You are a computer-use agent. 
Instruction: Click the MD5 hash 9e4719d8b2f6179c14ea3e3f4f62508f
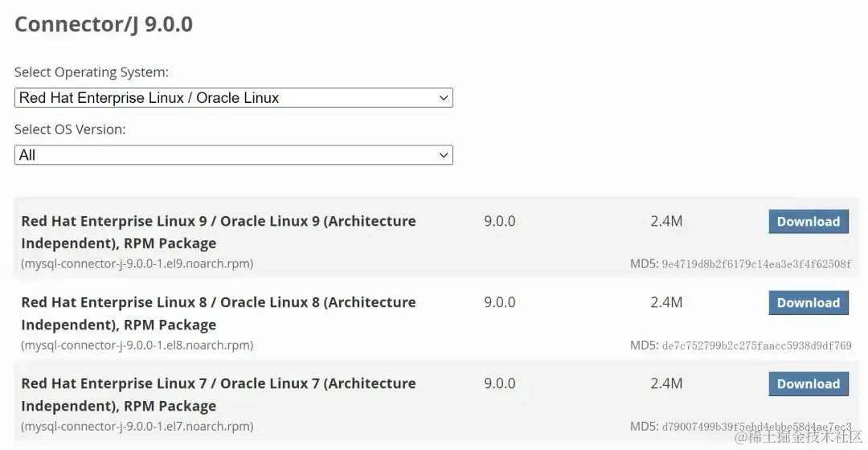(756, 264)
